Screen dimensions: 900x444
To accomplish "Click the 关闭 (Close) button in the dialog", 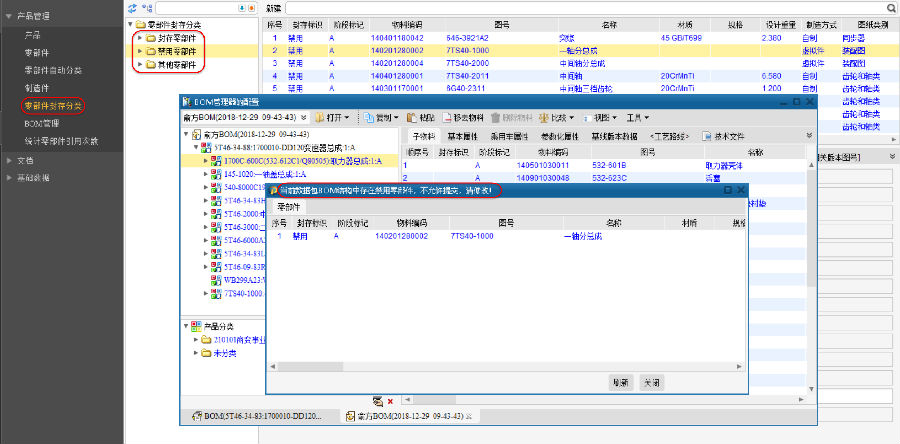I will [x=650, y=382].
